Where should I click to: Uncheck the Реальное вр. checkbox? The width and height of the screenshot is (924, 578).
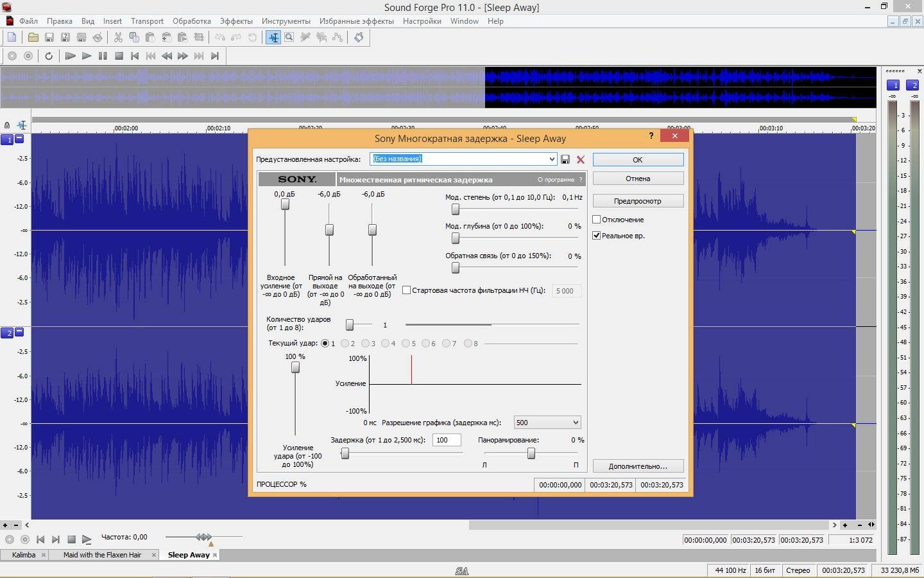pyautogui.click(x=597, y=236)
